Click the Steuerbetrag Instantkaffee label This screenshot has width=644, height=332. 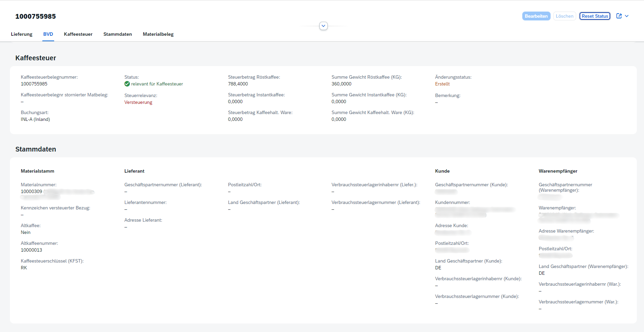tap(256, 95)
